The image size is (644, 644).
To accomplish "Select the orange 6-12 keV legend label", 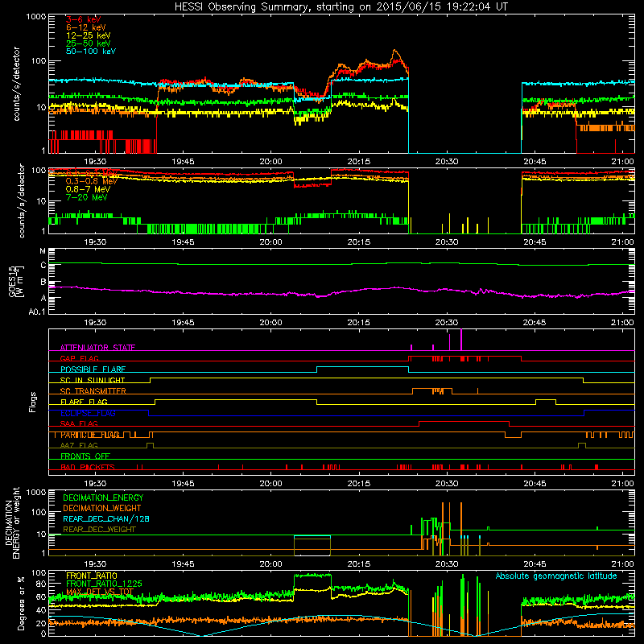I will [x=86, y=27].
